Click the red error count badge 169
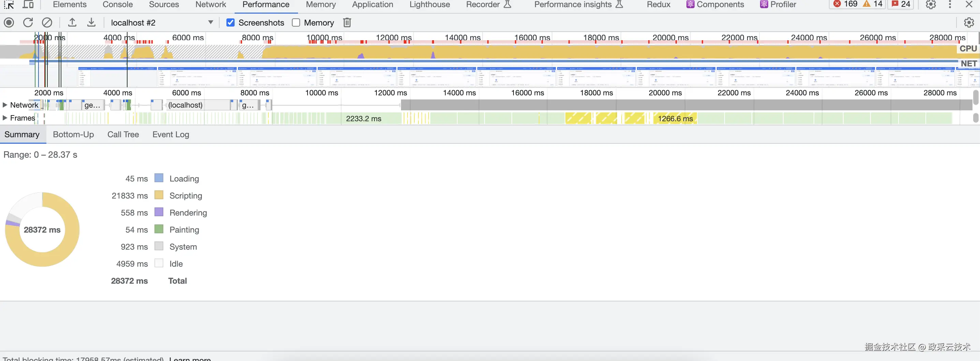 (x=845, y=4)
